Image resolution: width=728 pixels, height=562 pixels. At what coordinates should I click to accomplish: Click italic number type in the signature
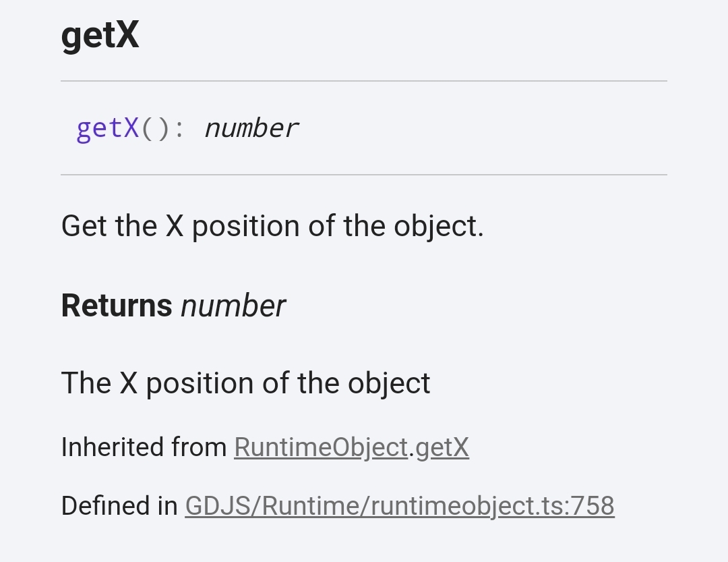click(x=251, y=128)
